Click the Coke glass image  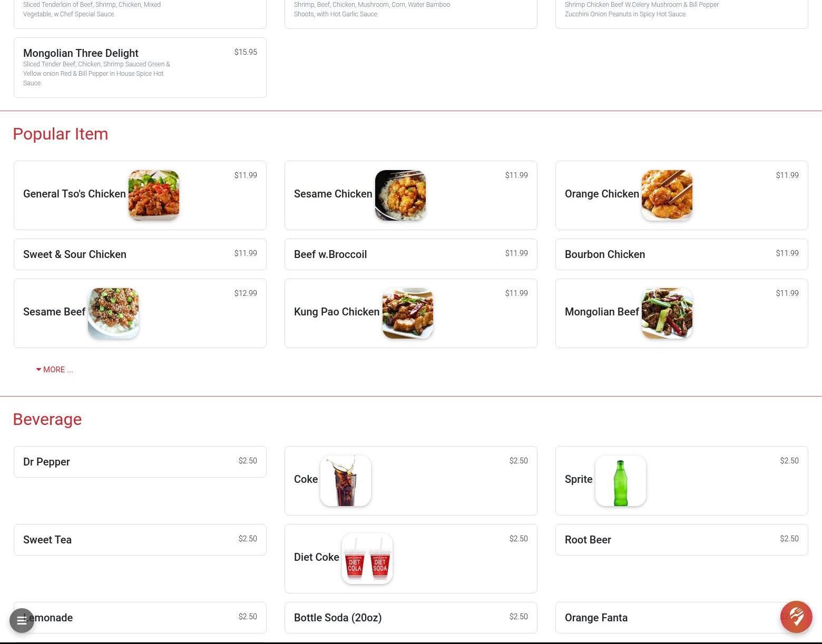tap(346, 481)
